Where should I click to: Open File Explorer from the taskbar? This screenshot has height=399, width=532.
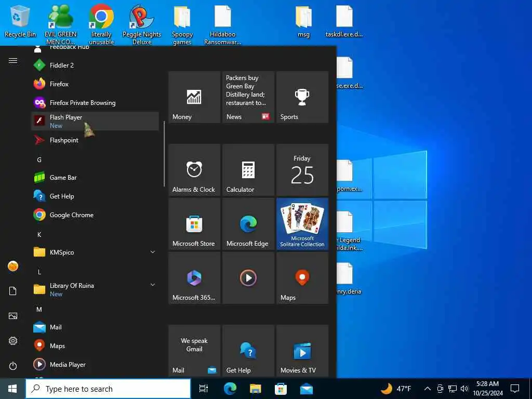tap(255, 389)
